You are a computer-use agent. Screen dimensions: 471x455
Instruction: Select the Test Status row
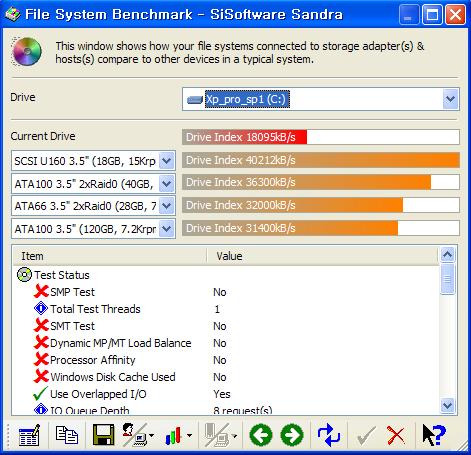point(62,275)
